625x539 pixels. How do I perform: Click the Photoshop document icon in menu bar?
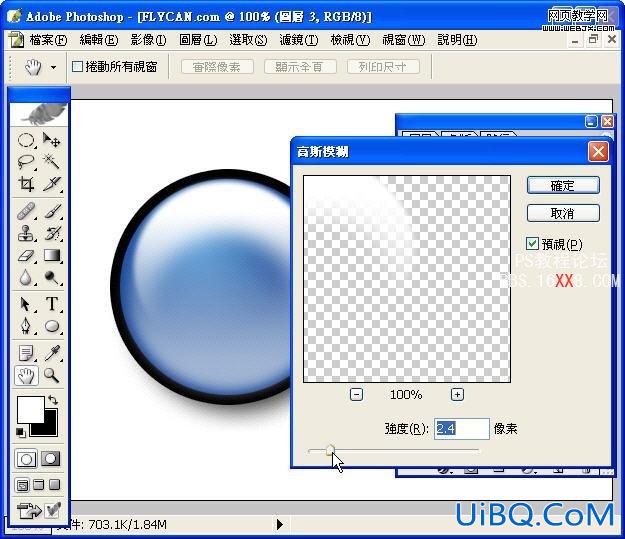coord(16,40)
